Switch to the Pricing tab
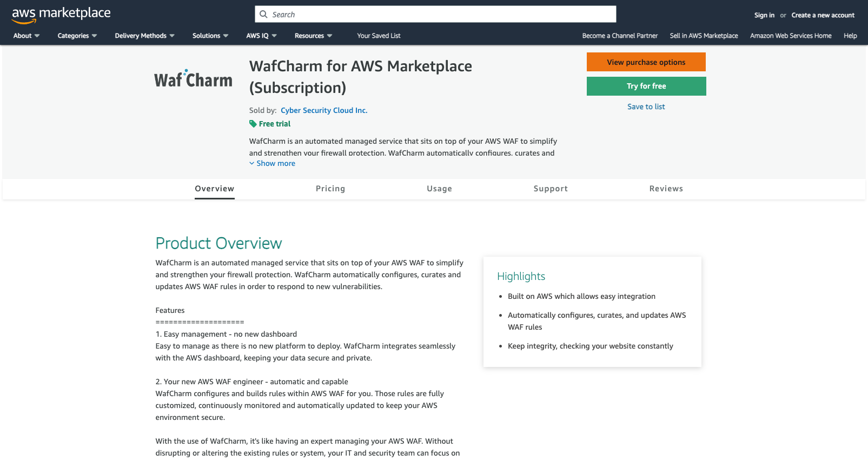Viewport: 868px width, 461px height. 330,189
